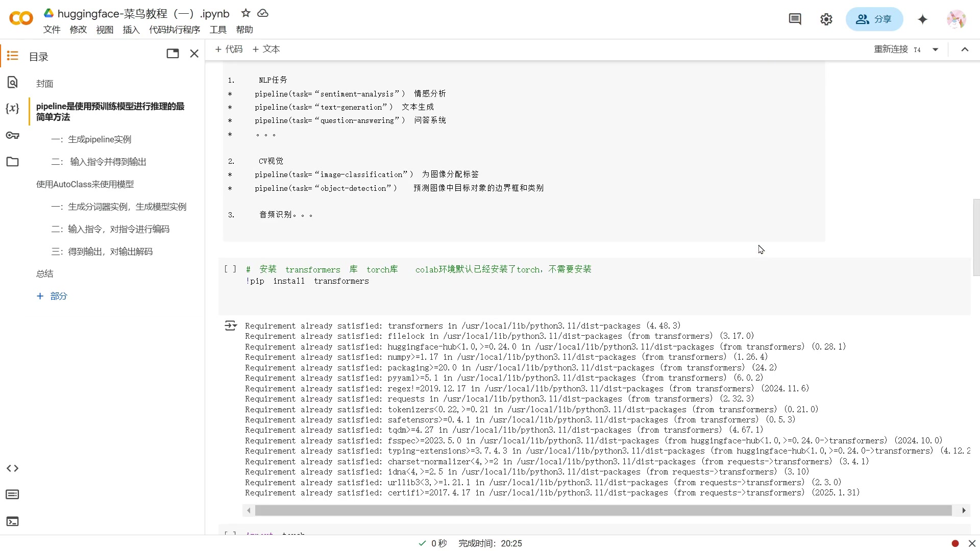Open the command palette icon
980x551 pixels.
point(13,494)
